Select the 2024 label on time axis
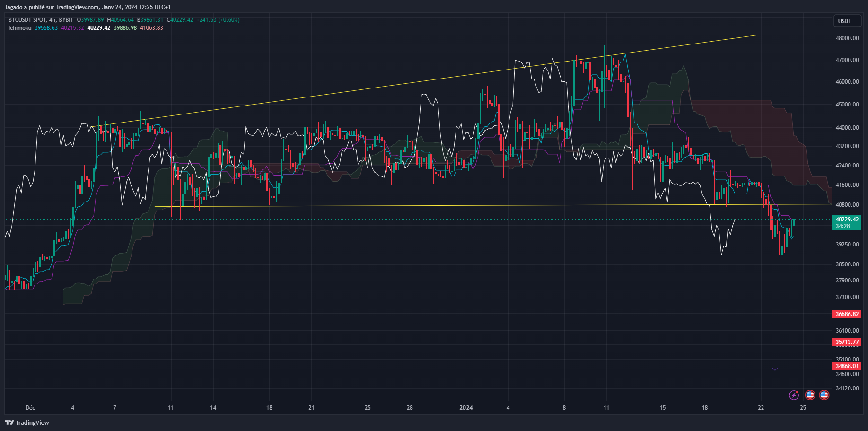868x431 pixels. [466, 407]
